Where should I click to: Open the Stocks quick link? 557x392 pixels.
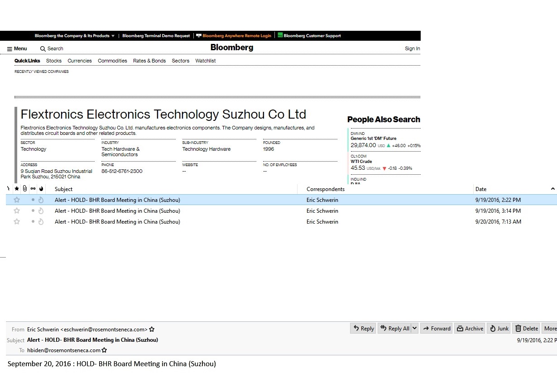coord(54,61)
